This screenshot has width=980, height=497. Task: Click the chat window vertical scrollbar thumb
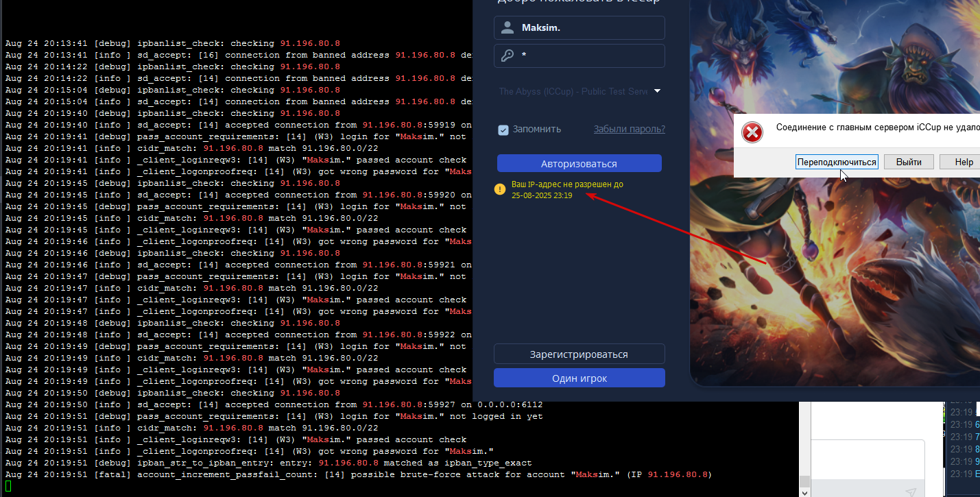(806, 481)
